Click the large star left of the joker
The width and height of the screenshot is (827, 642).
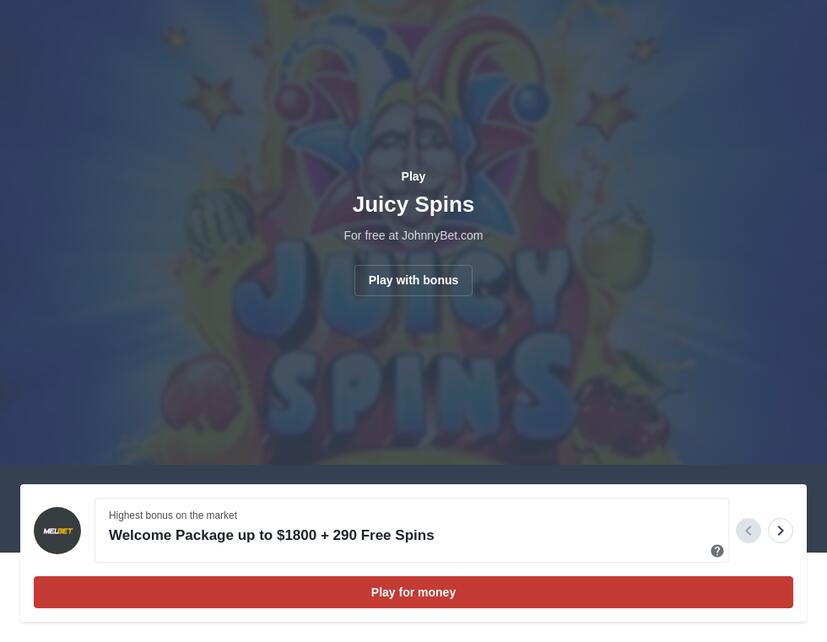click(x=212, y=100)
